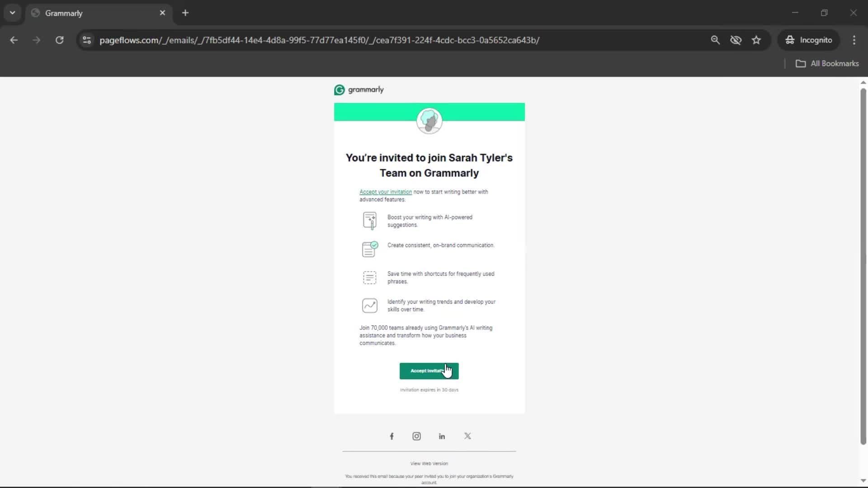Image resolution: width=868 pixels, height=488 pixels.
Task: Open the Instagram icon link
Action: [x=416, y=436]
